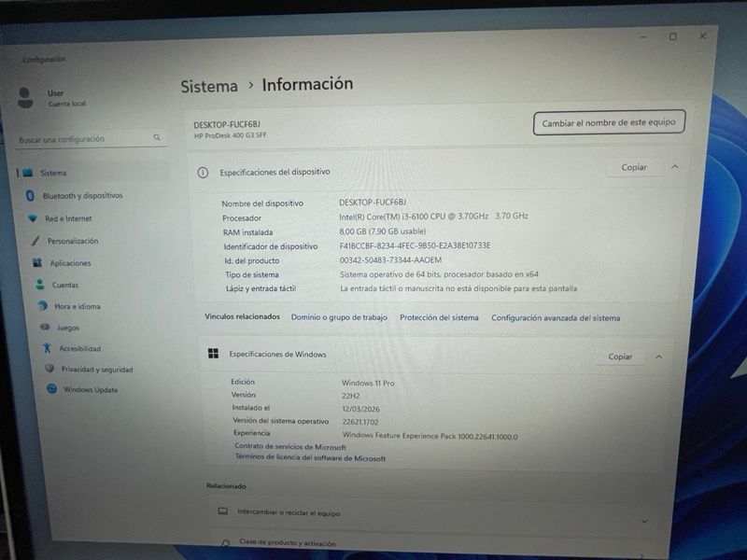Open Contrato de servicios de Microsoft link
The image size is (747, 560).
coord(290,447)
